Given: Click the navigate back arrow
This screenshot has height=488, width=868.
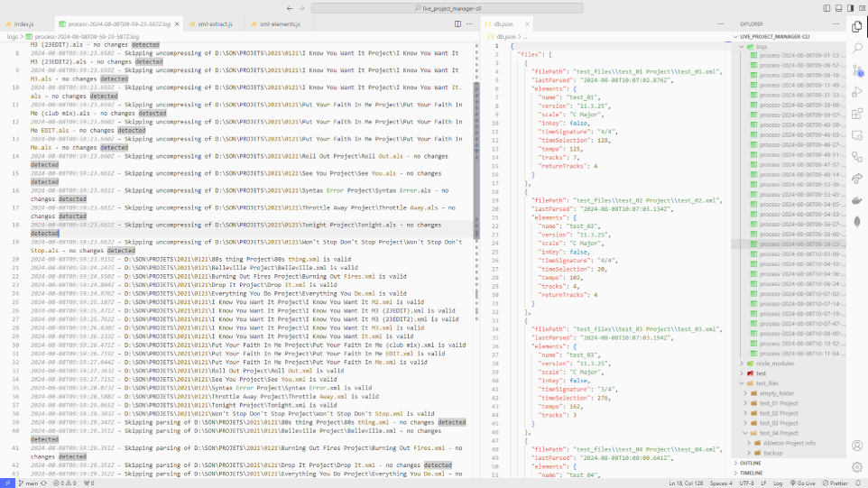Looking at the screenshot, I should 290,8.
